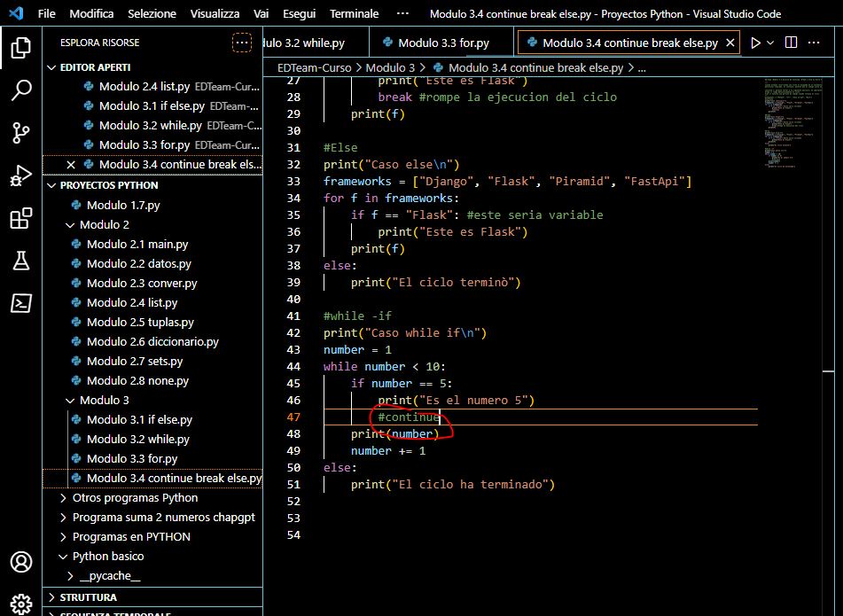Open the File menu
This screenshot has height=616, width=843.
pyautogui.click(x=47, y=13)
